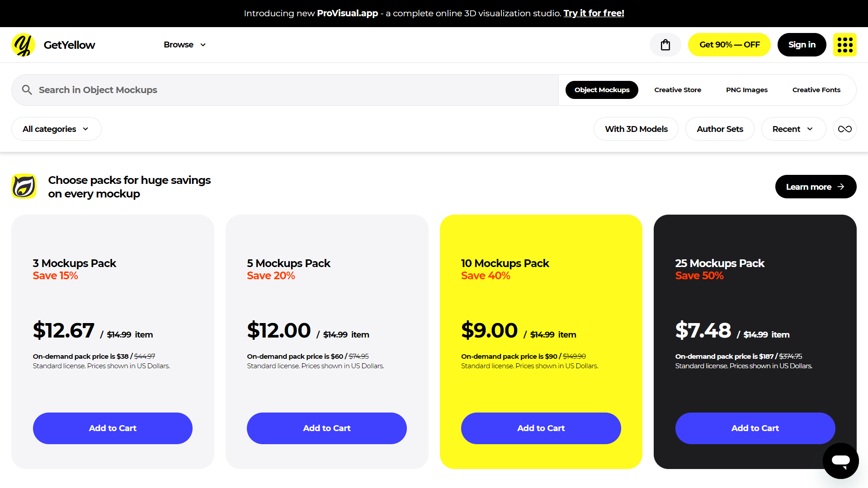
Task: Click the Sign in button
Action: 802,45
